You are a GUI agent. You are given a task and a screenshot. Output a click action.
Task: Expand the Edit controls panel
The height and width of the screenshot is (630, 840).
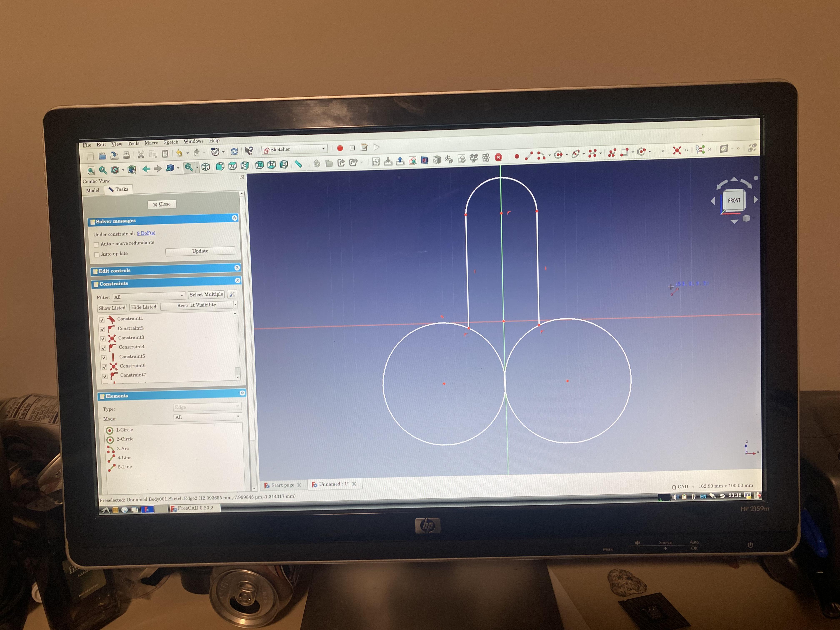(x=237, y=268)
